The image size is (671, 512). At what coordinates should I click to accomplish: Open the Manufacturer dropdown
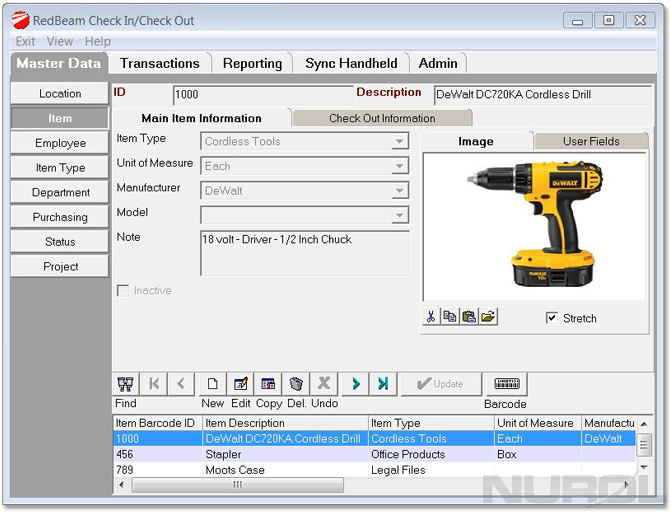(x=400, y=190)
